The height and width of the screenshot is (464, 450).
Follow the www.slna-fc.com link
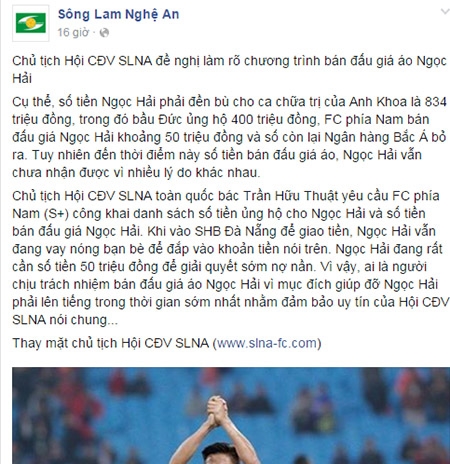coord(267,343)
